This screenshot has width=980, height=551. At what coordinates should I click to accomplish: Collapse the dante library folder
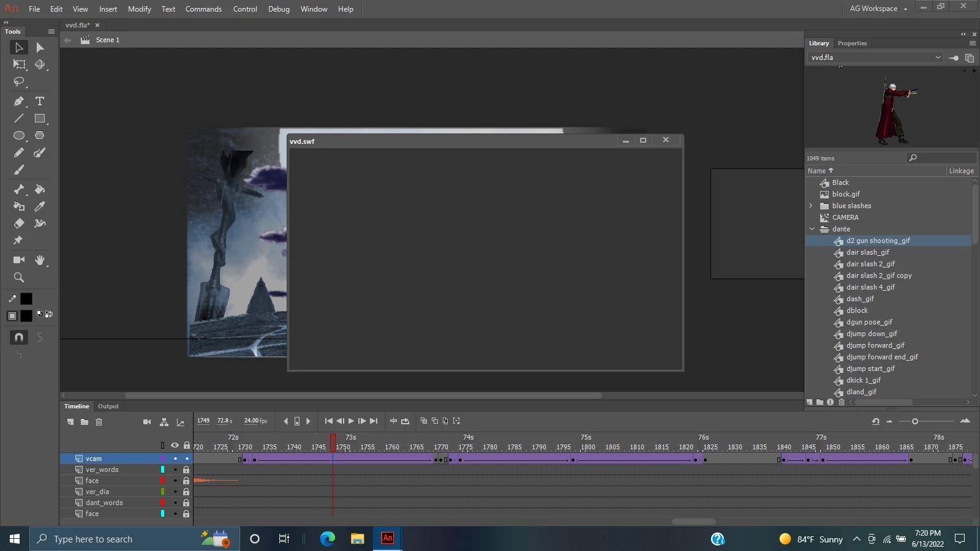[812, 229]
